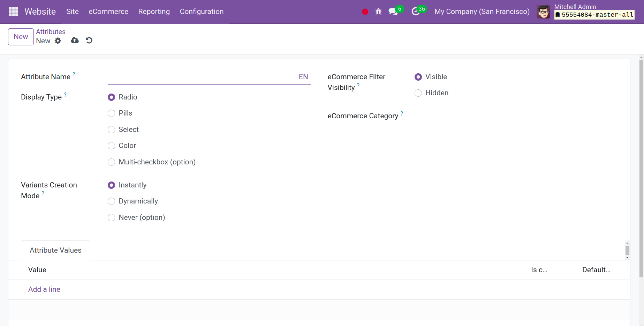Set filter visibility to Visible
644x326 pixels.
[418, 77]
